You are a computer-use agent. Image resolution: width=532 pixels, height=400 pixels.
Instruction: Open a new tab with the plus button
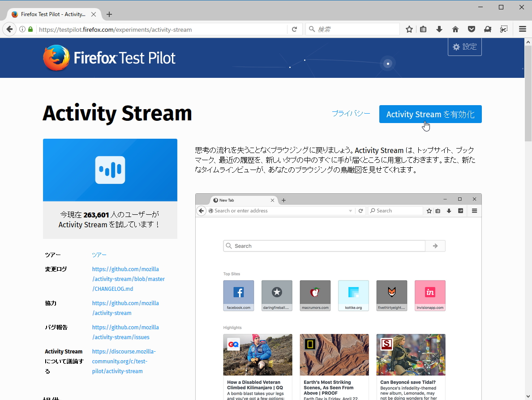109,14
